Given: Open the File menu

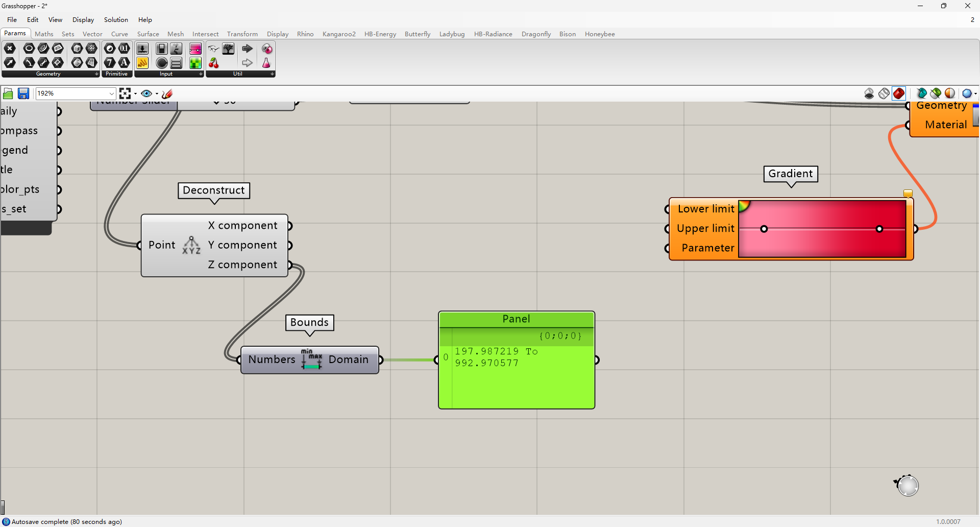Looking at the screenshot, I should pos(12,19).
